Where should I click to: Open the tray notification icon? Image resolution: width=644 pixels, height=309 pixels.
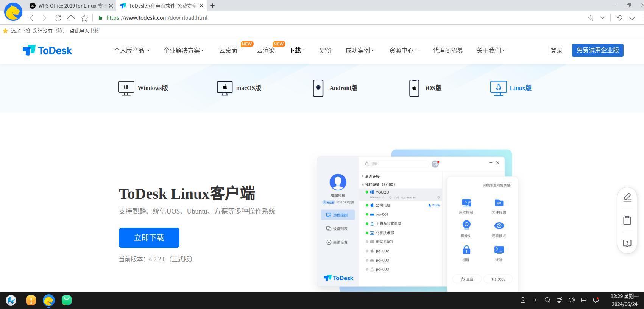596,300
